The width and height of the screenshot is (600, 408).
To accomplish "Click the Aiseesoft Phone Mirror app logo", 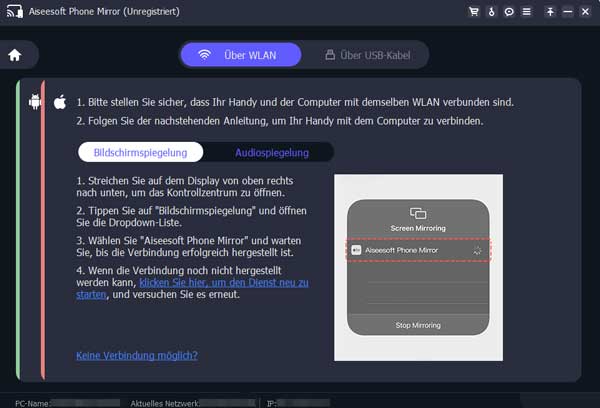I will [x=12, y=12].
